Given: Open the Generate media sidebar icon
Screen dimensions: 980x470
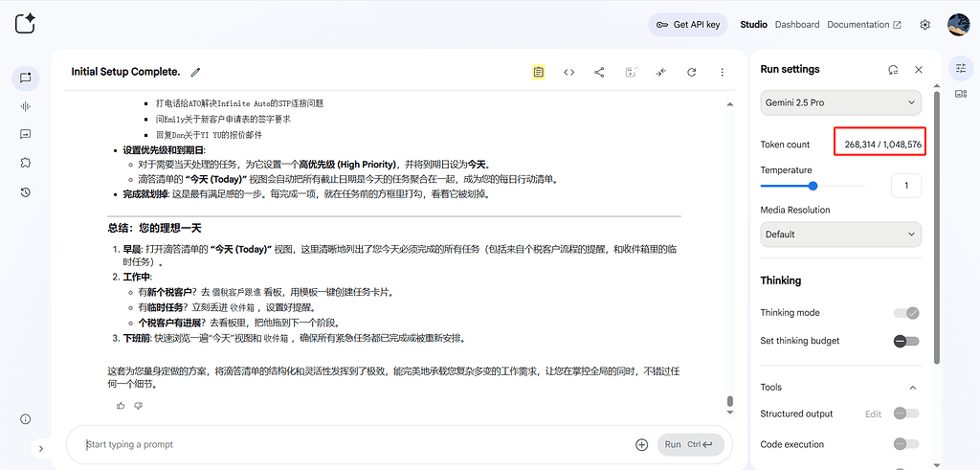Looking at the screenshot, I should (26, 134).
